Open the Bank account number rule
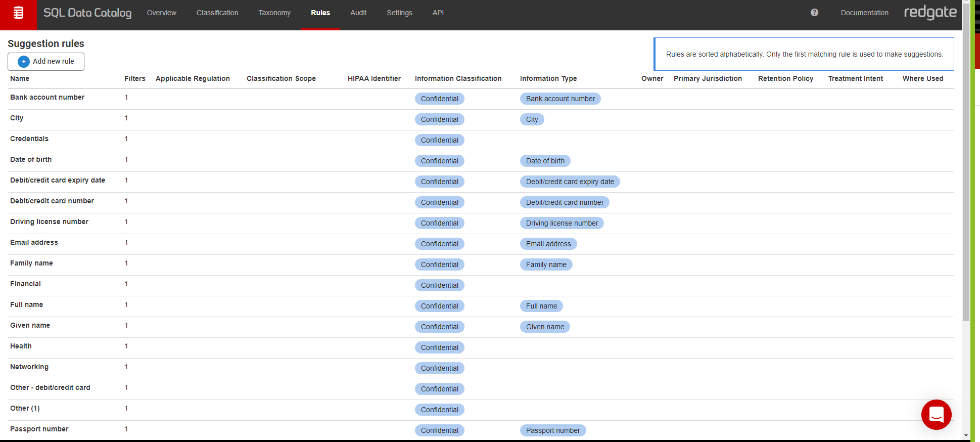Viewport: 980px width, 442px height. [48, 97]
